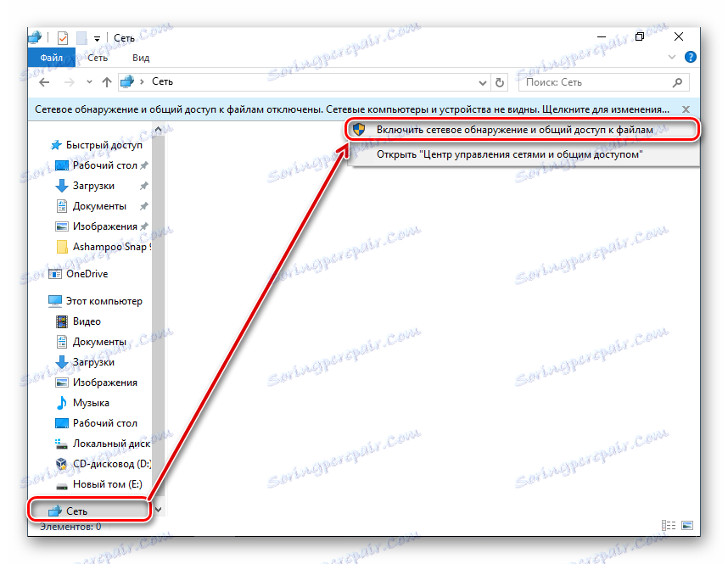The height and width of the screenshot is (564, 728).
Task: Click the Загрузки item under Этот компьютер
Action: coord(93,362)
